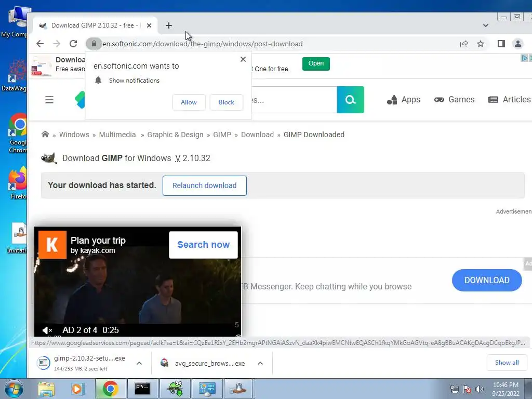Select the Firefox desktop shortcut

pos(18,183)
